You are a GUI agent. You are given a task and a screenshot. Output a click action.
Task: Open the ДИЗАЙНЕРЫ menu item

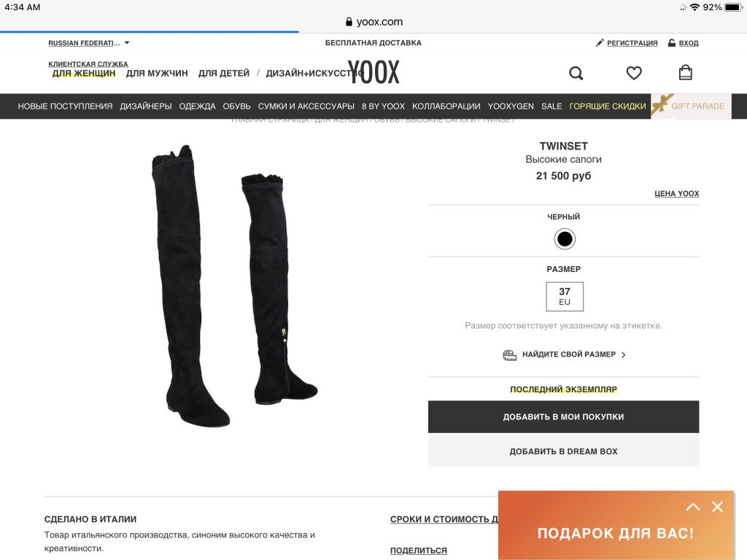pyautogui.click(x=146, y=106)
